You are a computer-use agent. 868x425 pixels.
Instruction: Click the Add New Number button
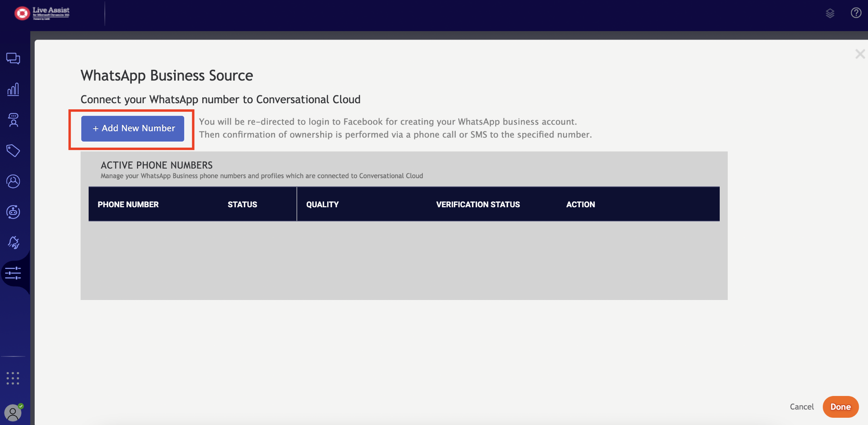(x=133, y=129)
